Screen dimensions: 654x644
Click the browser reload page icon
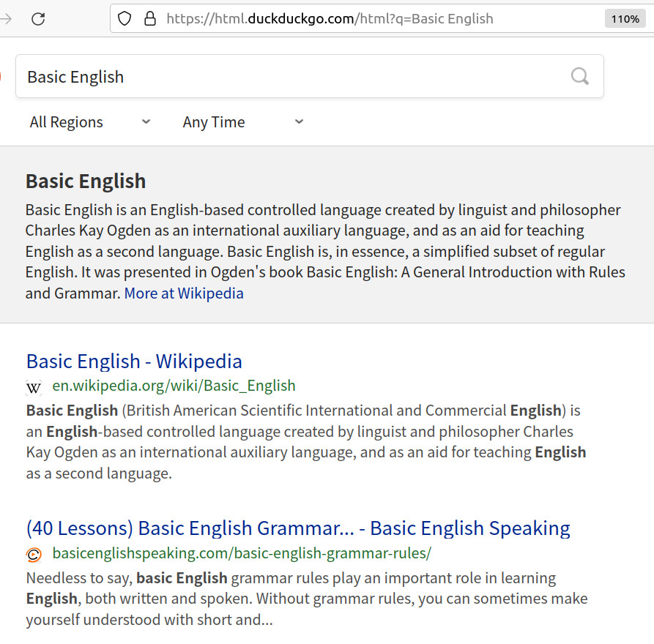click(x=38, y=19)
